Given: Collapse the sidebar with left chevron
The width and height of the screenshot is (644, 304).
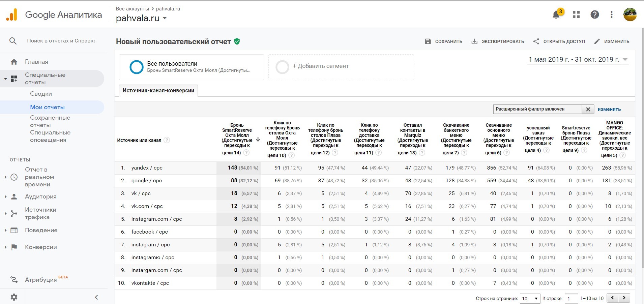Looking at the screenshot, I should [96, 297].
